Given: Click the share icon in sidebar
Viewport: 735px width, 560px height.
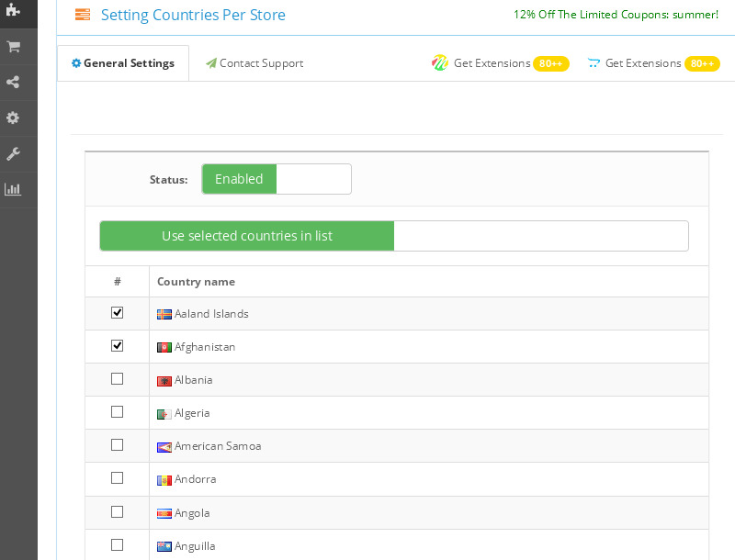Looking at the screenshot, I should pyautogui.click(x=13, y=83).
